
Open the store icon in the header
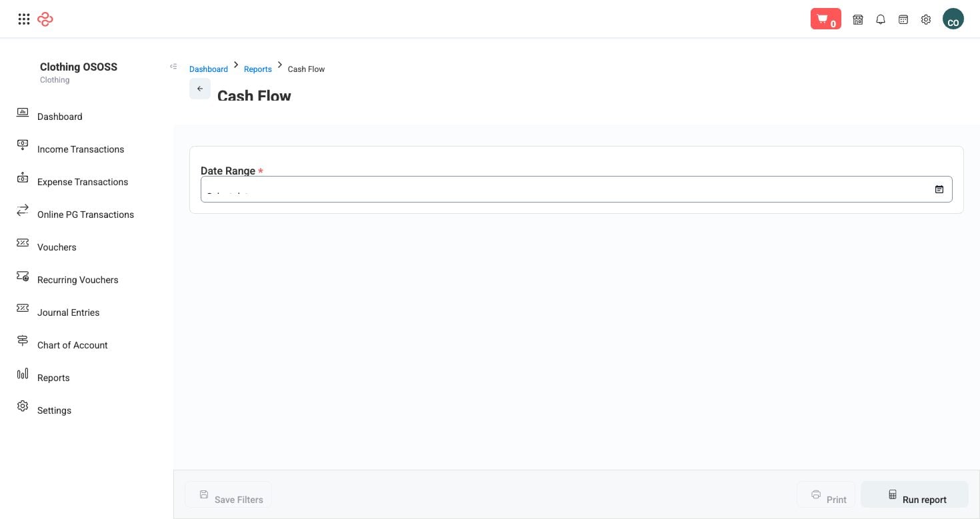point(858,19)
